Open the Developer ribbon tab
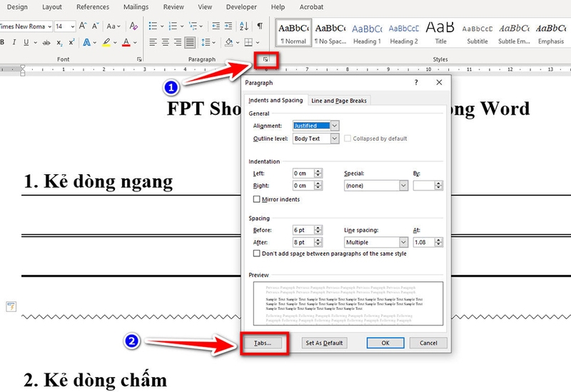Screen dimensions: 571x392 241,7
